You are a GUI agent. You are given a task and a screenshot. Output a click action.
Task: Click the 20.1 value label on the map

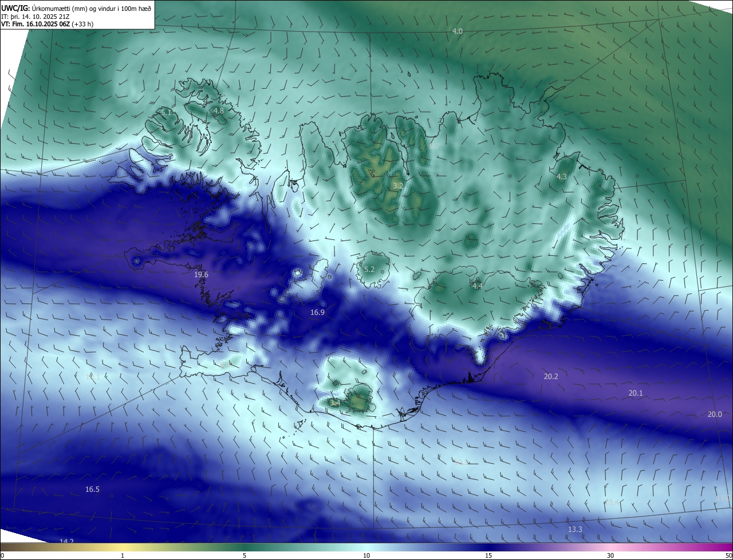coord(636,393)
